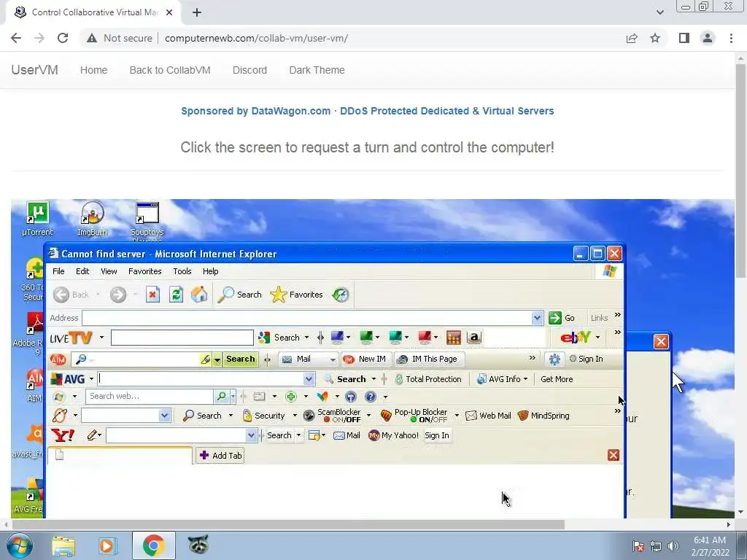This screenshot has height=560, width=747.
Task: Click the AVG toolbar logo
Action: [68, 379]
